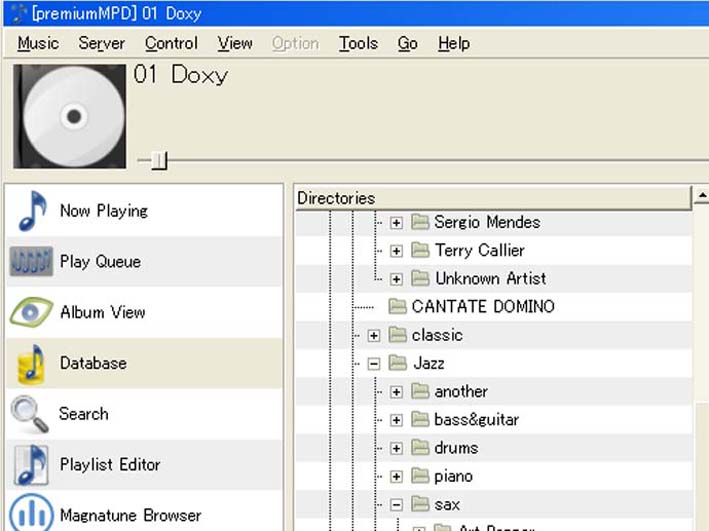Click the drums folder icon
The width and height of the screenshot is (709, 531).
point(420,448)
